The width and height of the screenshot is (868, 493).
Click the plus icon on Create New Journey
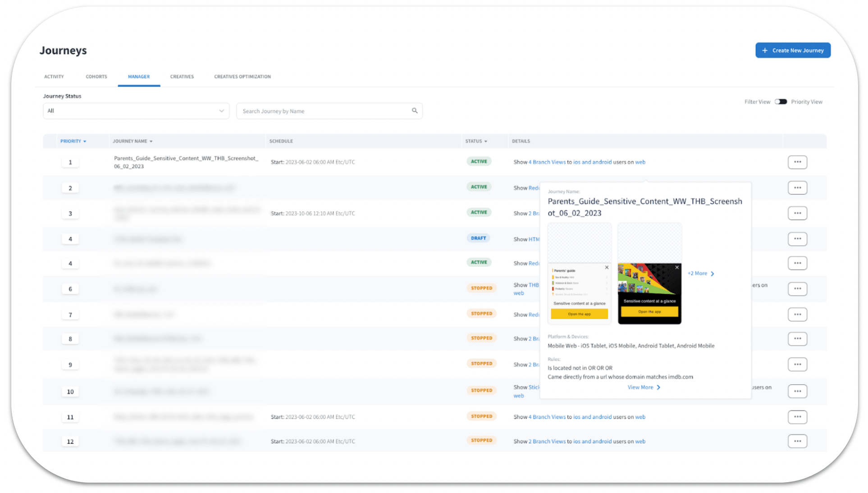pos(764,50)
